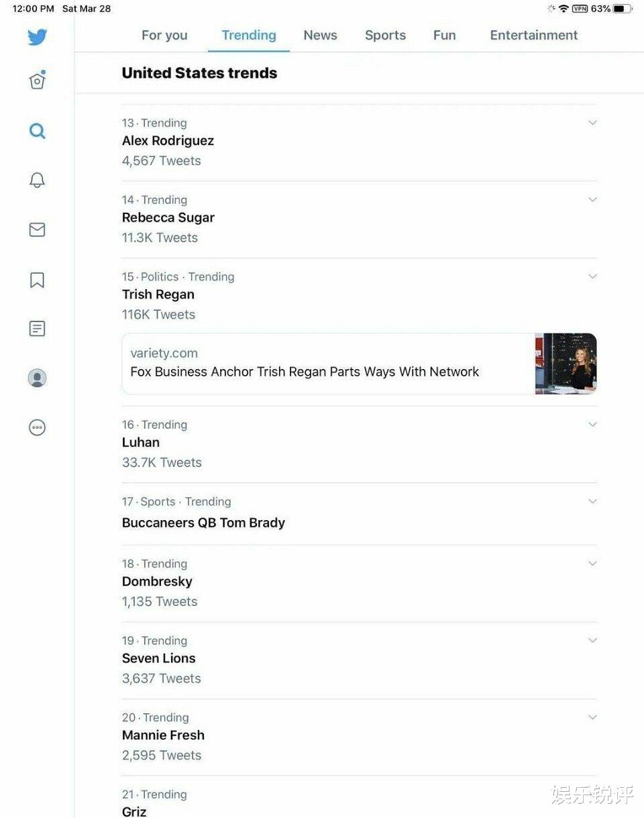Switch to the Entertainment tab

tap(534, 35)
